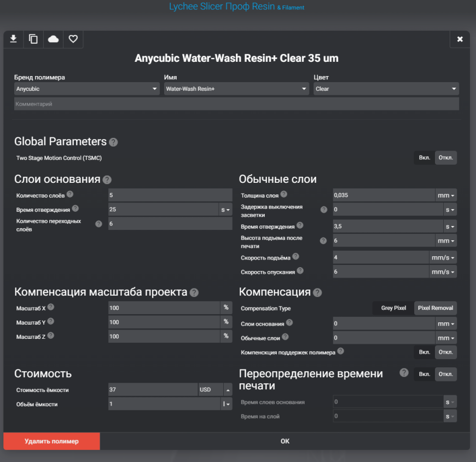Open help for Global Parameters
The width and height of the screenshot is (476, 462).
point(113,142)
